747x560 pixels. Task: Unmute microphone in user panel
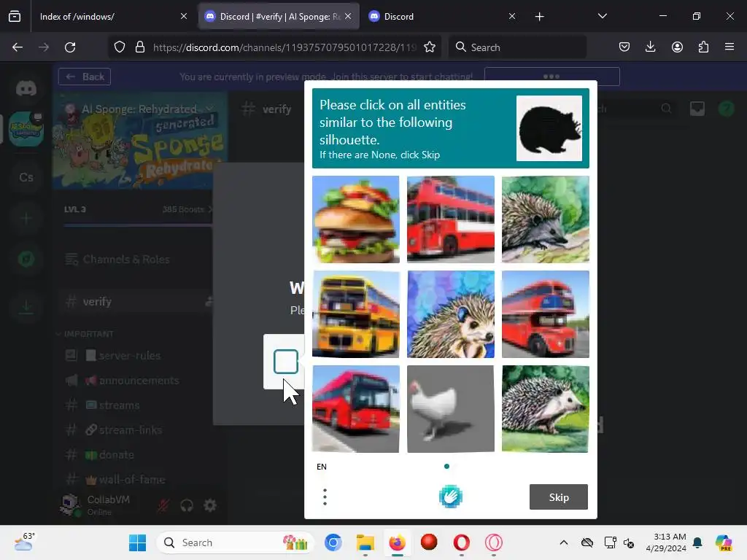click(x=163, y=505)
